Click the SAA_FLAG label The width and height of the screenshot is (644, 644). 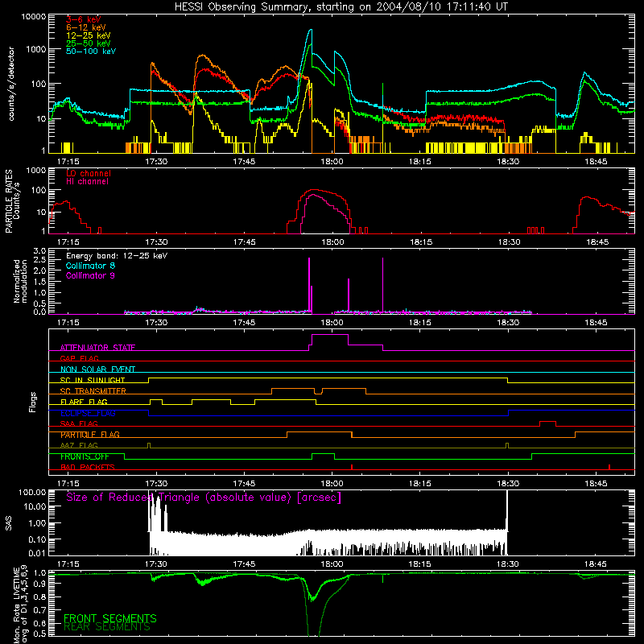point(79,423)
